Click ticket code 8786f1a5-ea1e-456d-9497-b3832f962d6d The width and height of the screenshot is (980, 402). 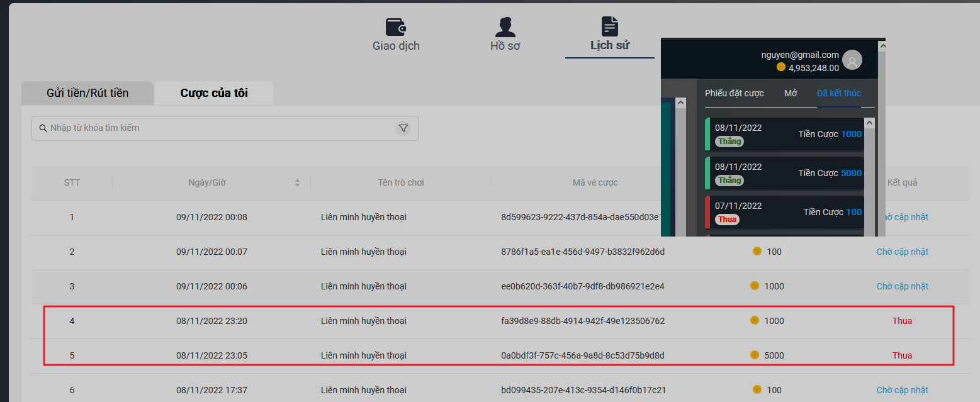[583, 252]
